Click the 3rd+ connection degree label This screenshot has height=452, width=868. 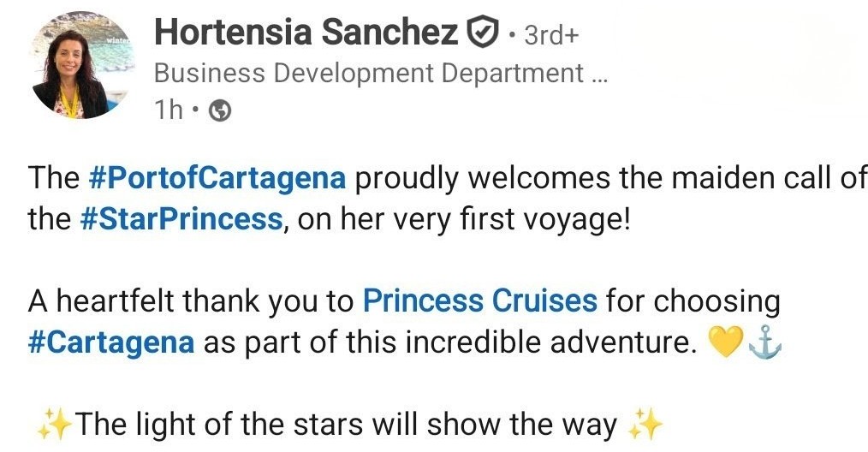[549, 36]
